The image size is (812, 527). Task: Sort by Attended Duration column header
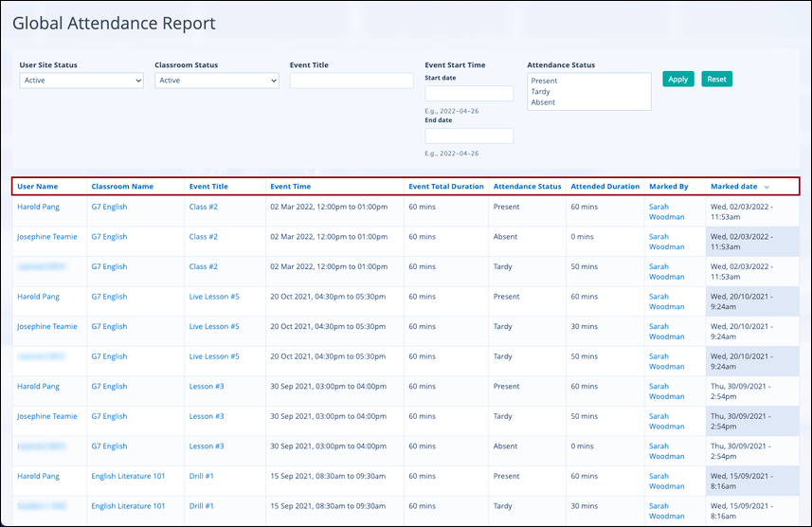point(604,187)
